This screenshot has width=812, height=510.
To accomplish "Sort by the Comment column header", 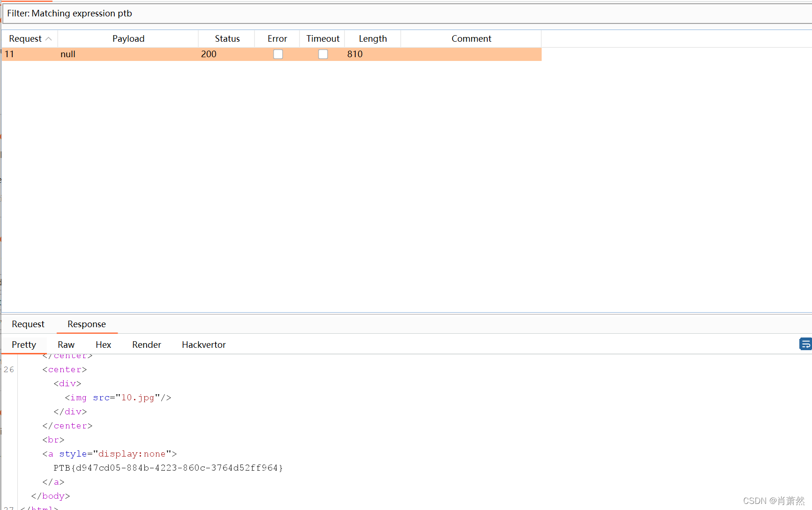I will pyautogui.click(x=471, y=39).
